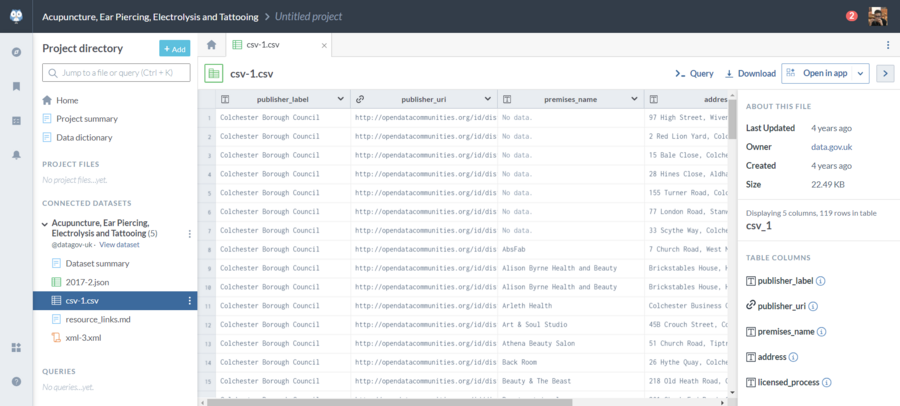Click the user avatar in top right
This screenshot has height=406, width=900.
pos(877,16)
